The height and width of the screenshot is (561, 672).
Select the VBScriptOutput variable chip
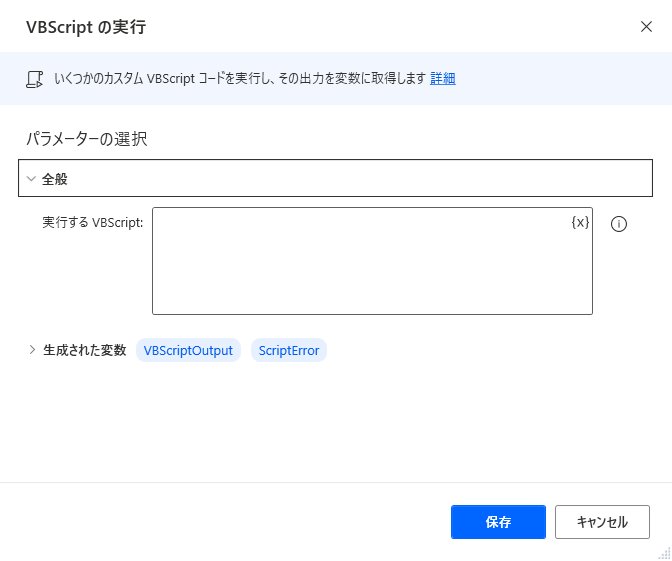pyautogui.click(x=188, y=350)
